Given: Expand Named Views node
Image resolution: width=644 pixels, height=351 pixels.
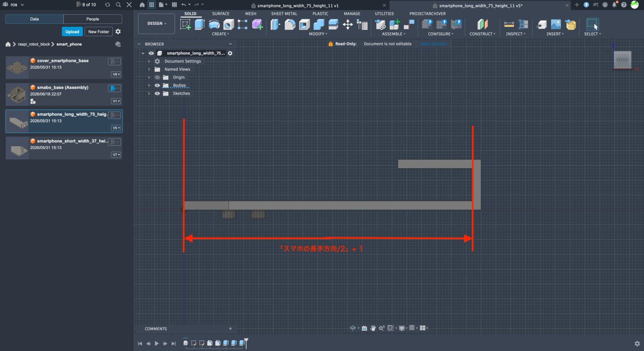Looking at the screenshot, I should point(149,69).
